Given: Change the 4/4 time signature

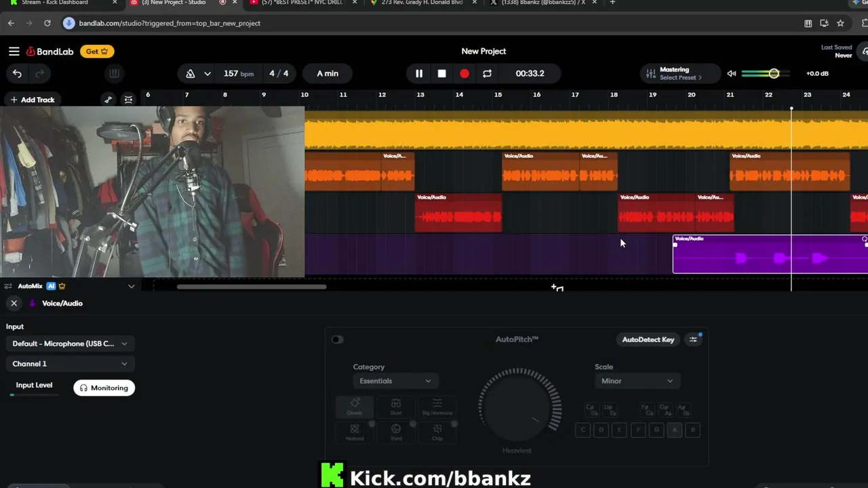Looking at the screenshot, I should tap(279, 73).
